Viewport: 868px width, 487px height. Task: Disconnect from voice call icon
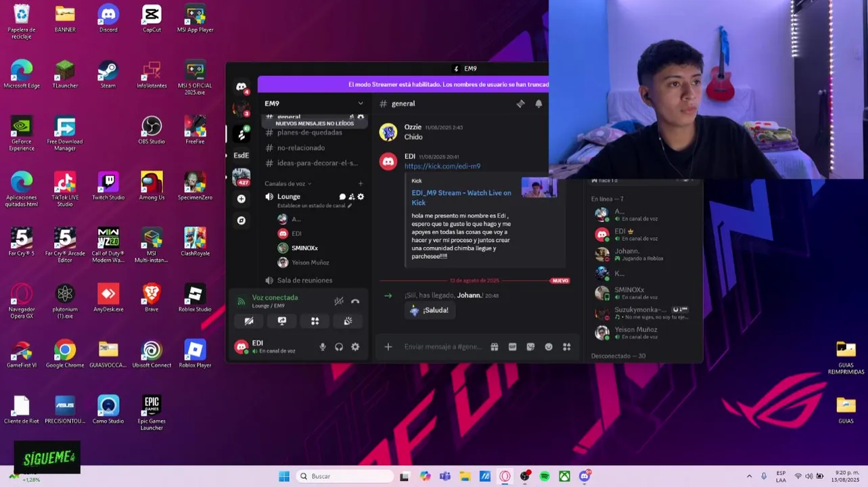click(x=355, y=301)
